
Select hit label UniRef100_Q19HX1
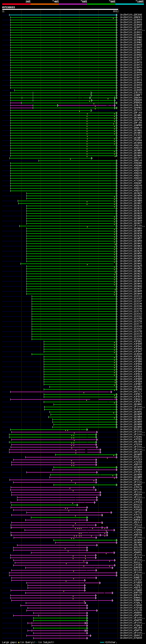pyautogui.click(x=131, y=32)
